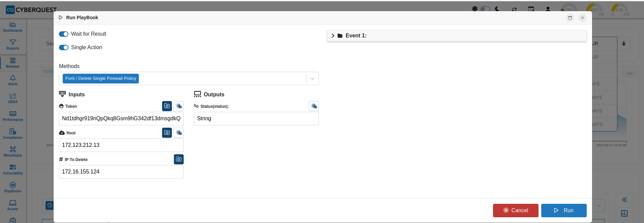The height and width of the screenshot is (223, 644).
Task: Click the Run button
Action: [564, 211]
